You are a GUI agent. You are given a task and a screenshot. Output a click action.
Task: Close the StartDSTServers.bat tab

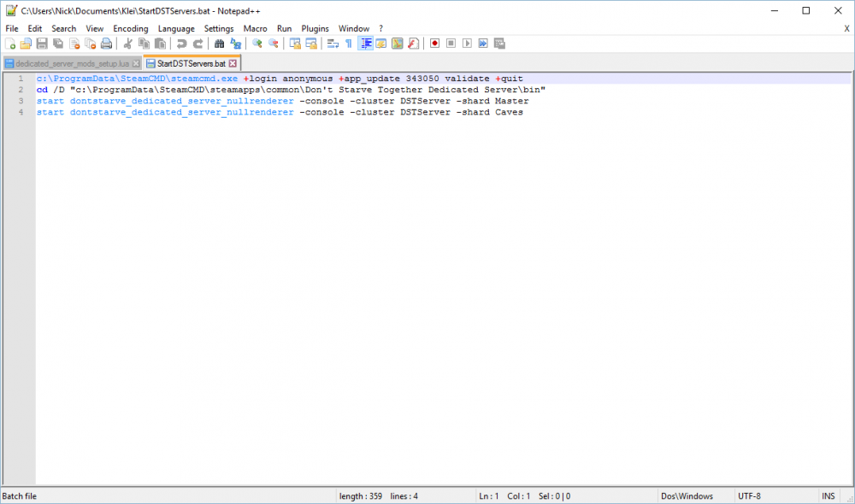(232, 64)
